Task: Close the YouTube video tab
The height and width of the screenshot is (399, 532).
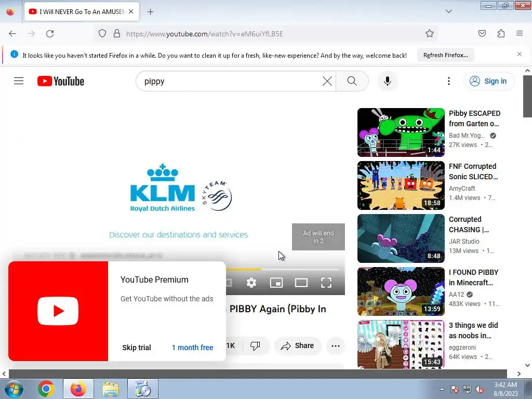Action: coord(131,11)
